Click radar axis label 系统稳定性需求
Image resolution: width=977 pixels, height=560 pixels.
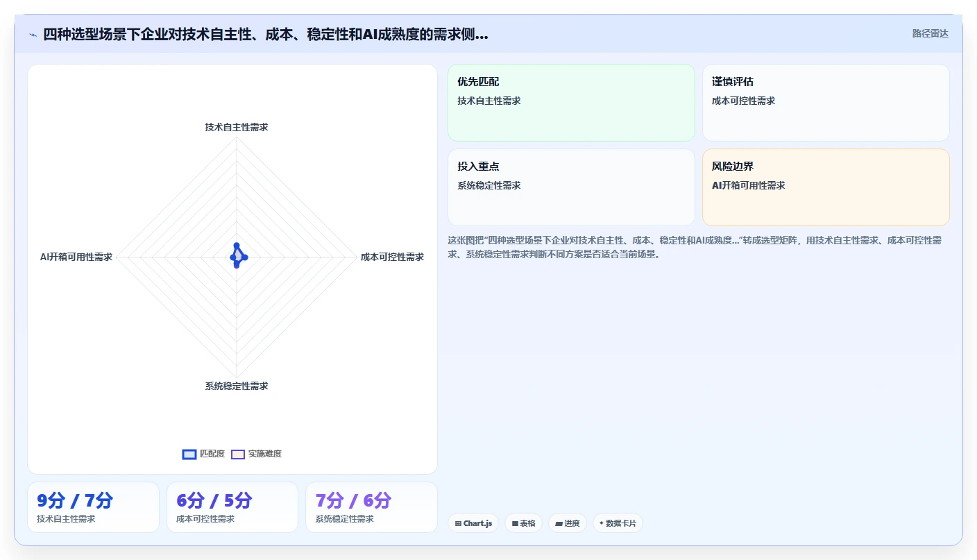point(237,386)
